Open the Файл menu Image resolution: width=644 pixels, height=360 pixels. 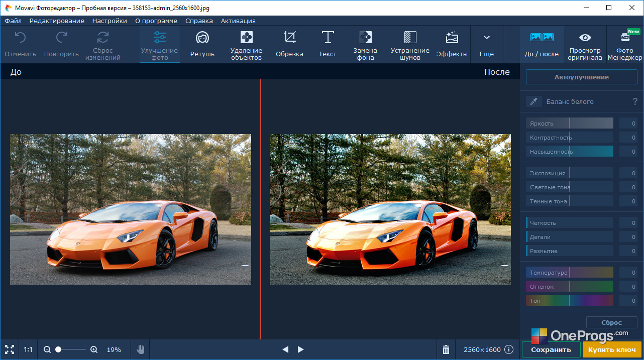(x=13, y=21)
